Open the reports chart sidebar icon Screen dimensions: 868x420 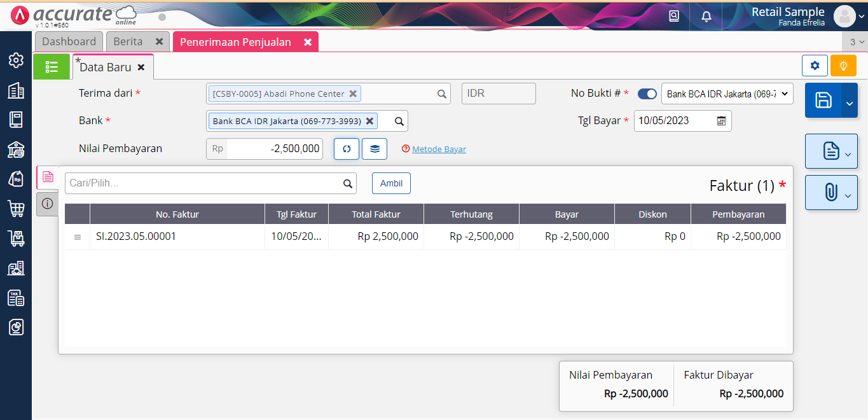pos(16,327)
